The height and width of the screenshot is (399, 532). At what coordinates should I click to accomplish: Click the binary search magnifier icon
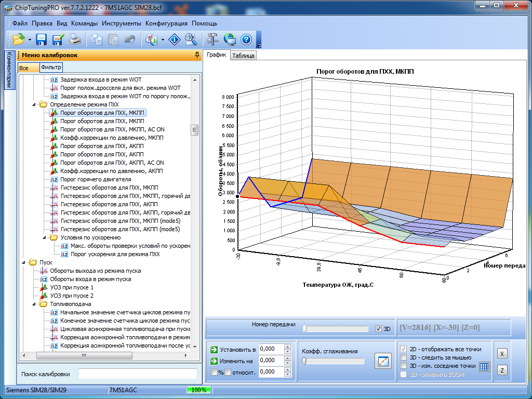[x=191, y=39]
